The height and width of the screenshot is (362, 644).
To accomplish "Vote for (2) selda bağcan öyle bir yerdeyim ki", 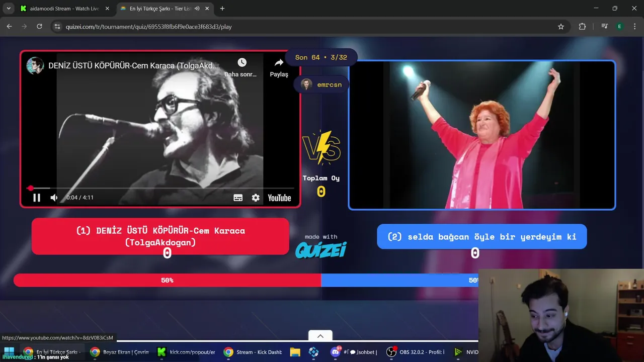I will coord(482,236).
